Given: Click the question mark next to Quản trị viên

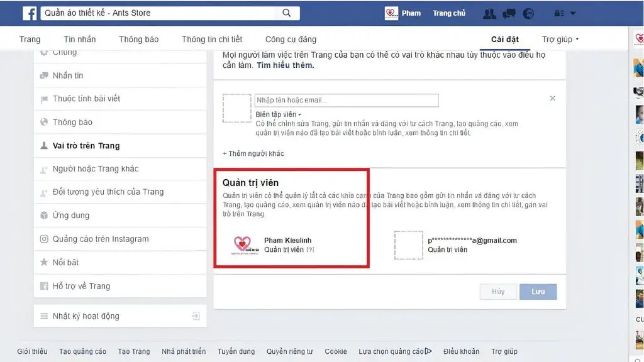Looking at the screenshot, I should pyautogui.click(x=310, y=250).
